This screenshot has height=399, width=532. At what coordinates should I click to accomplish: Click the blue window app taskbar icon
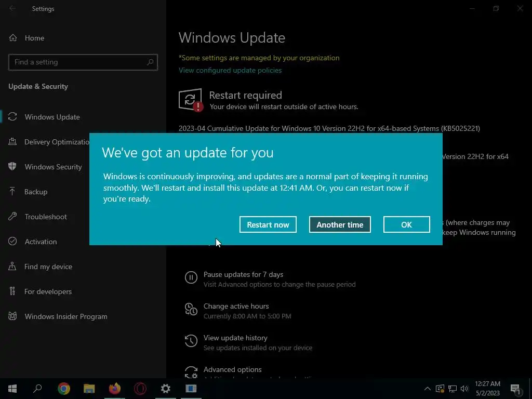click(x=191, y=389)
